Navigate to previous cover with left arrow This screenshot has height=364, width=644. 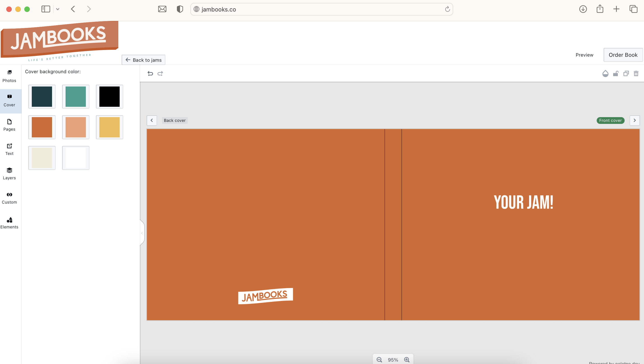click(x=152, y=120)
